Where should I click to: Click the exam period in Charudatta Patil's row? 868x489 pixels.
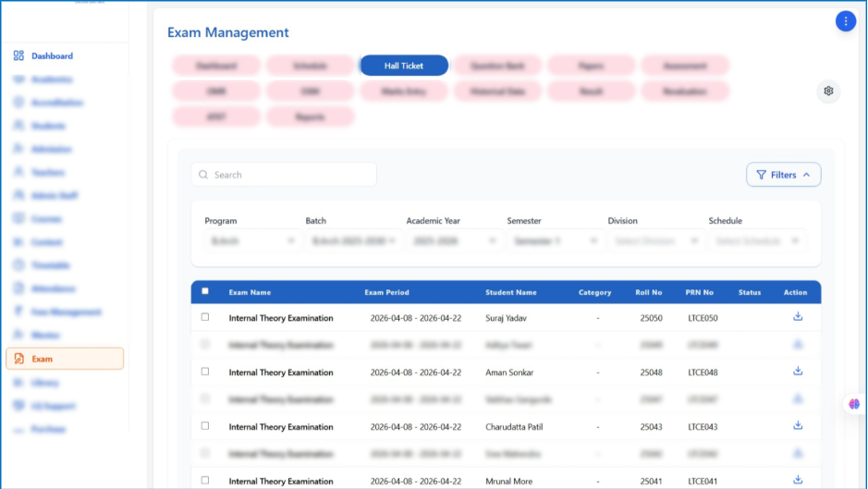pos(416,427)
